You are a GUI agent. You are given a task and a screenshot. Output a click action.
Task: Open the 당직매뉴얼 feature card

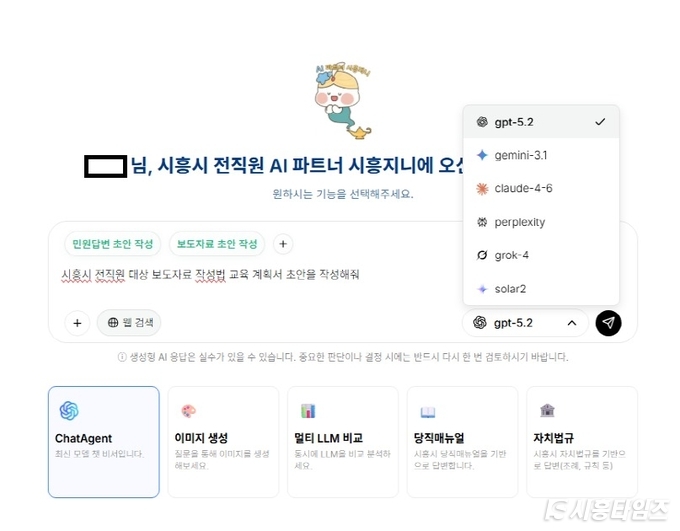point(462,442)
